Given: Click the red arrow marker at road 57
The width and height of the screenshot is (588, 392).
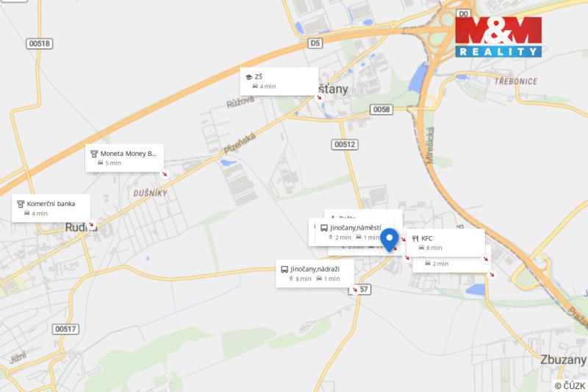Looking at the screenshot, I should click(x=355, y=290).
